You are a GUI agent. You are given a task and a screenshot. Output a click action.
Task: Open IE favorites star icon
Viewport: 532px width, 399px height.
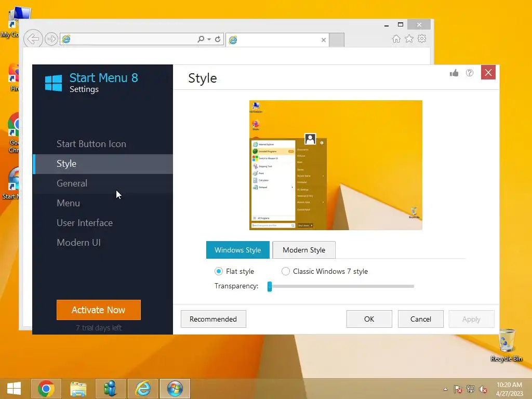click(409, 38)
